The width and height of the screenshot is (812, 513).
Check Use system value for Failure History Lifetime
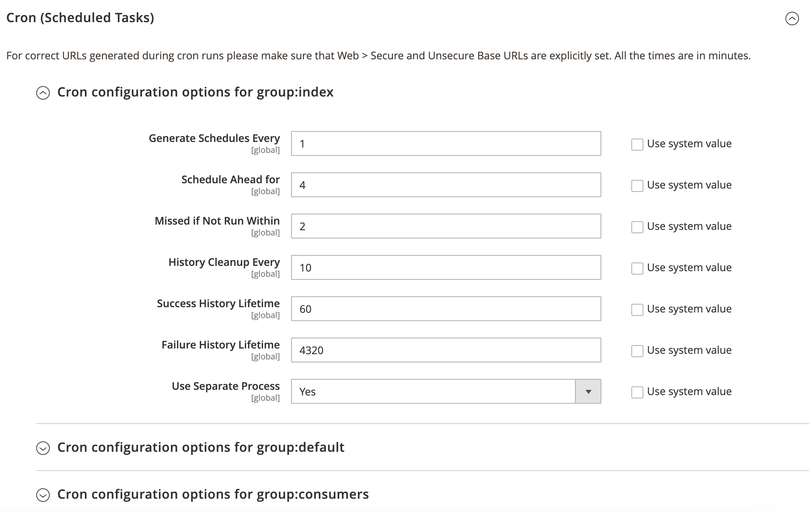point(637,351)
